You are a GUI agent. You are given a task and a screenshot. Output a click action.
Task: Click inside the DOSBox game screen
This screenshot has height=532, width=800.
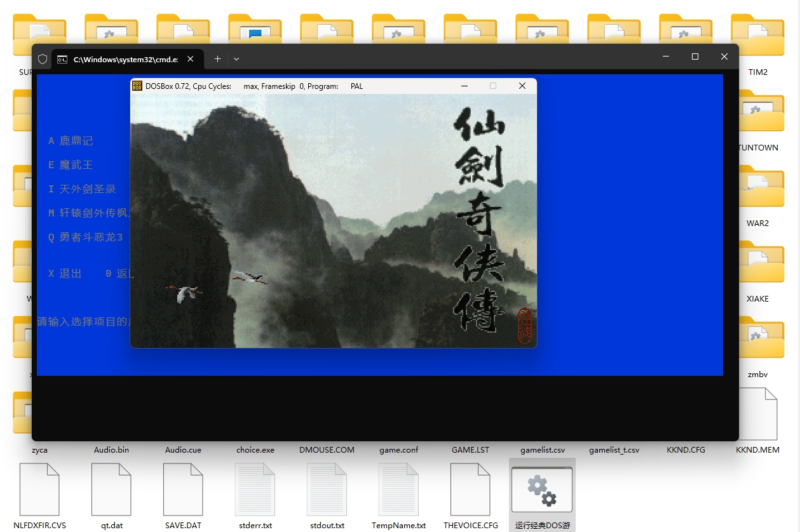click(333, 221)
